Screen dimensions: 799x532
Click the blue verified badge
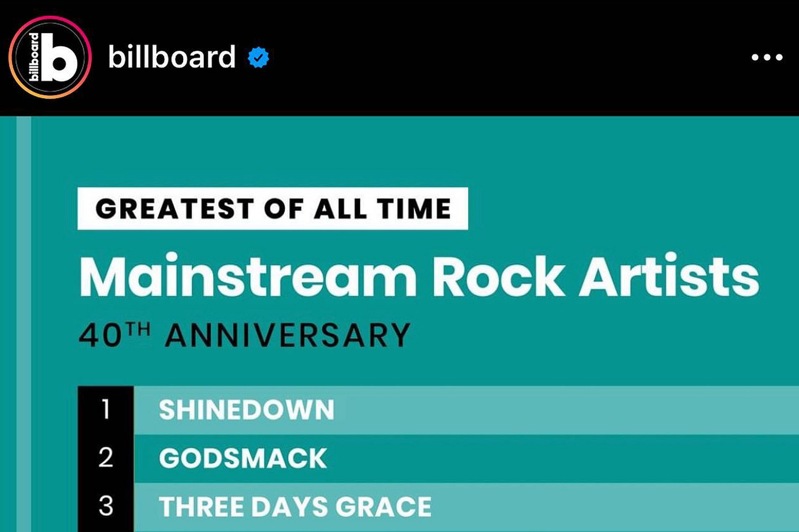click(258, 57)
